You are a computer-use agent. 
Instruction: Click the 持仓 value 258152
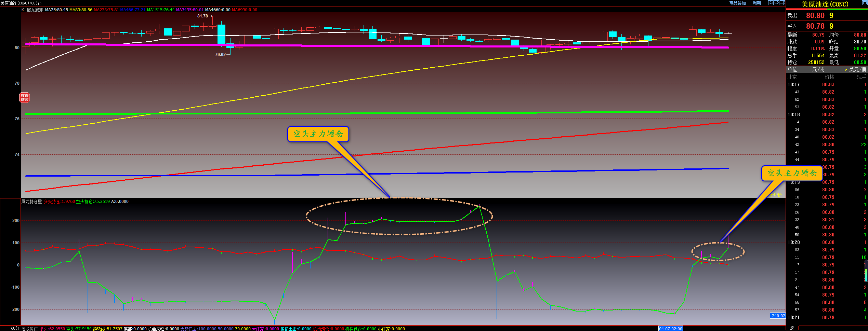[x=816, y=62]
